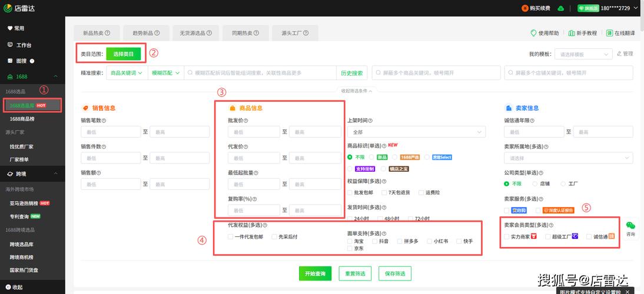Image resolution: width=644 pixels, height=294 pixels.
Task: Open 商品关键词 search type dropdown
Action: click(x=127, y=72)
